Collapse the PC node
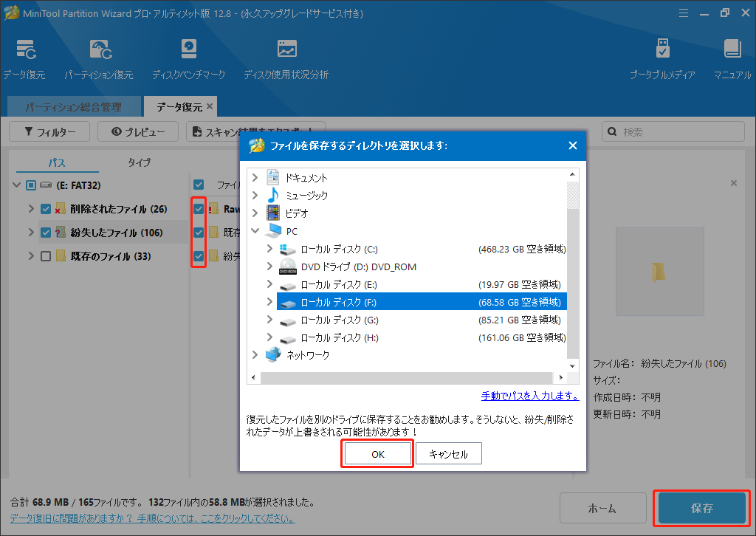This screenshot has height=536, width=756. [255, 231]
